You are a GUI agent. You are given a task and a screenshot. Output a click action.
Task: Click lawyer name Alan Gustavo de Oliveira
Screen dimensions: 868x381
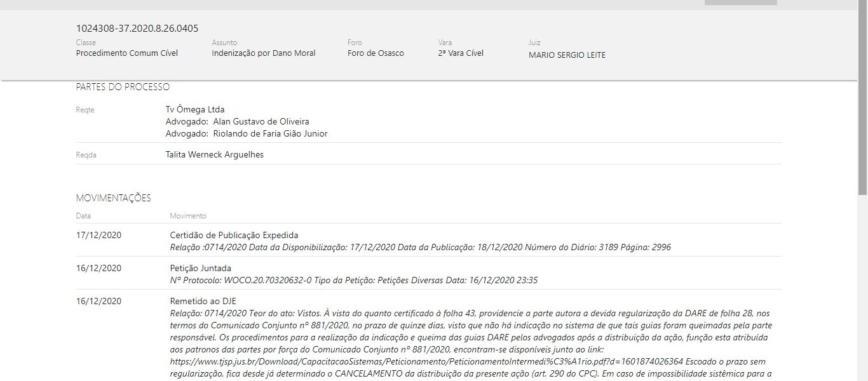click(261, 121)
